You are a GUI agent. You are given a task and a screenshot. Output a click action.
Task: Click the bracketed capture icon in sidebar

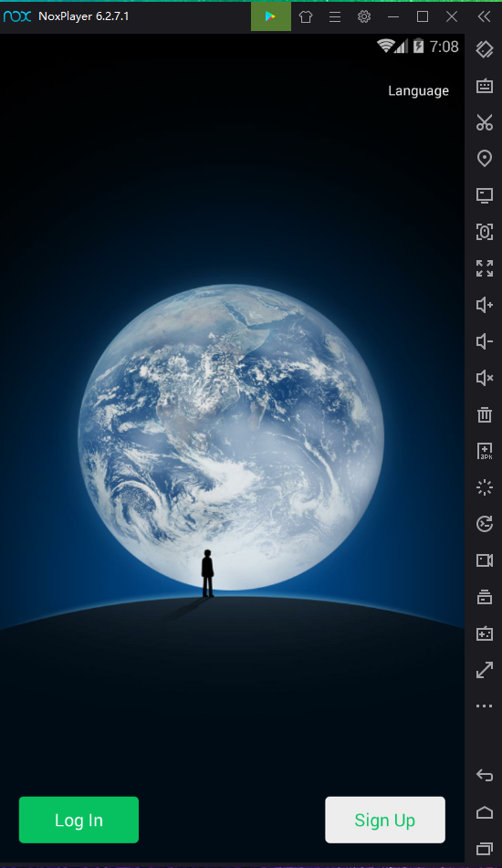[485, 232]
